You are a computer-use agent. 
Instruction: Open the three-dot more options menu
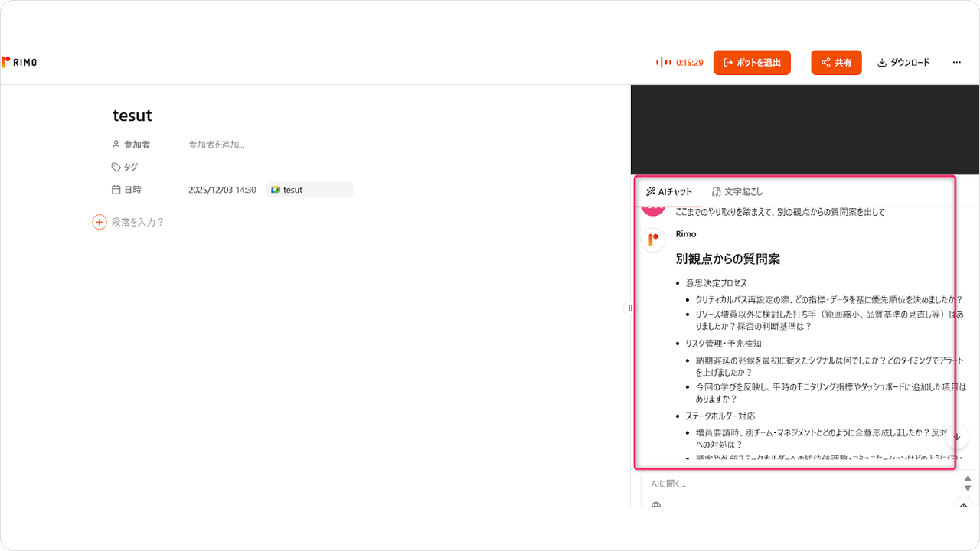click(x=957, y=63)
